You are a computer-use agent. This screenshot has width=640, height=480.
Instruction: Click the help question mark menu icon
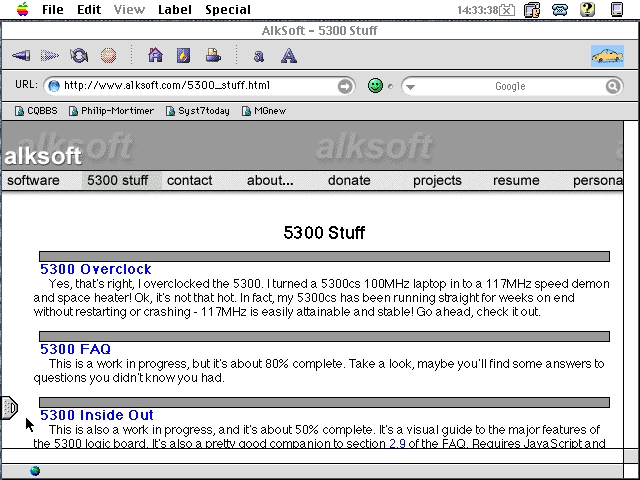tap(587, 9)
